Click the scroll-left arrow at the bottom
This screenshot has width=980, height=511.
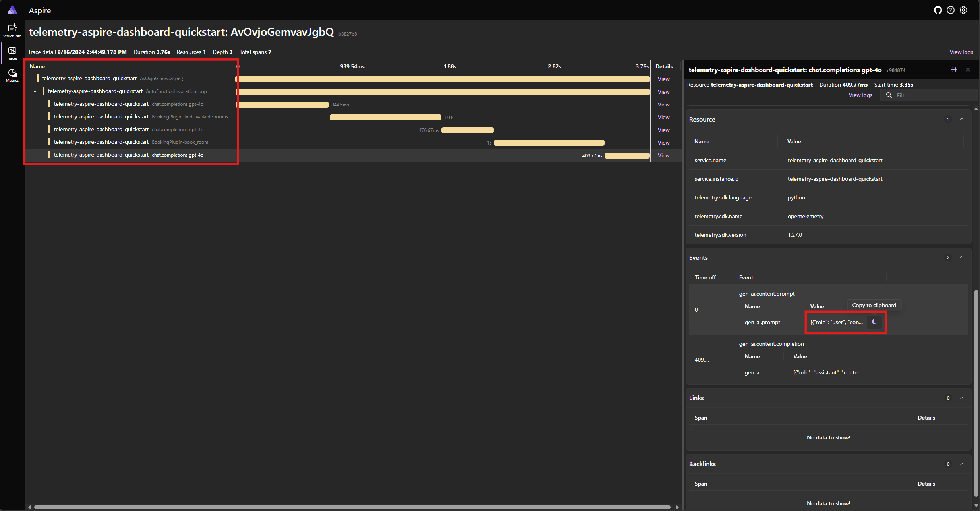tap(29, 507)
